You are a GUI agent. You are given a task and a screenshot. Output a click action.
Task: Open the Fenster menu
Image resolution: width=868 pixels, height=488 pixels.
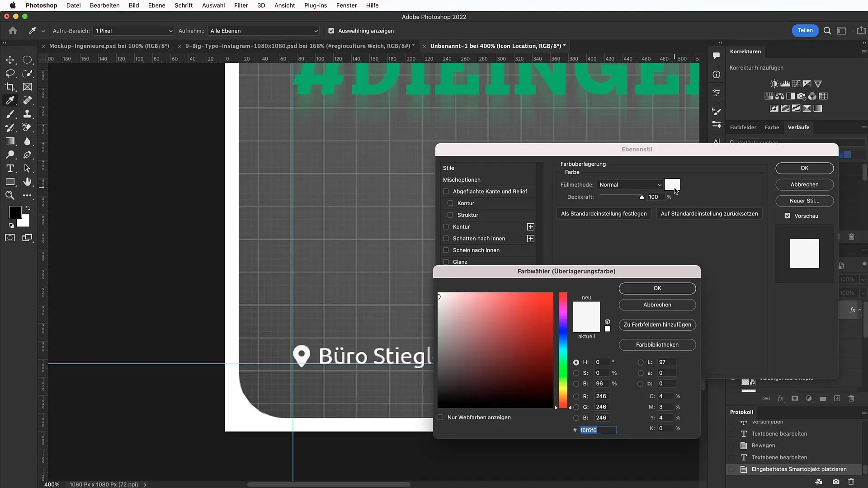[346, 5]
